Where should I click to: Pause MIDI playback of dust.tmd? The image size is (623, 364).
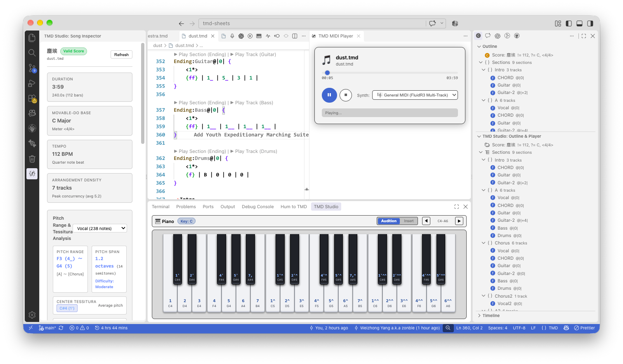pos(329,95)
